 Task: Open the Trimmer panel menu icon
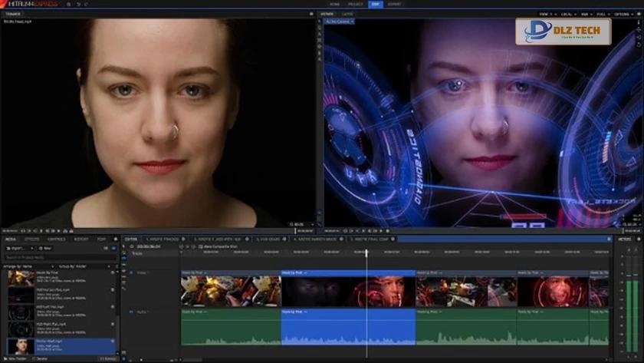pos(311,14)
